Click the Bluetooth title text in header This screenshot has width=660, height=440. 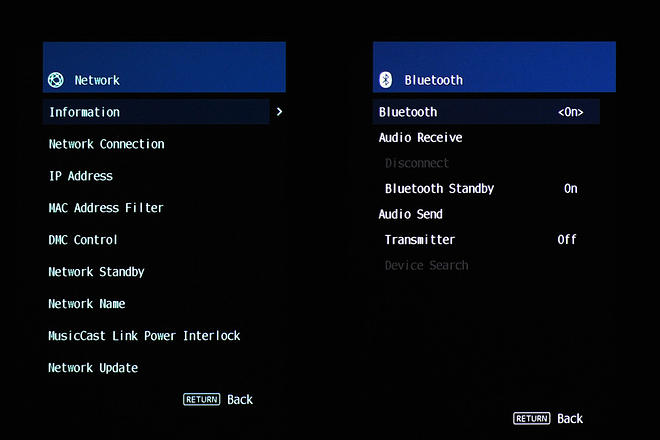[434, 80]
